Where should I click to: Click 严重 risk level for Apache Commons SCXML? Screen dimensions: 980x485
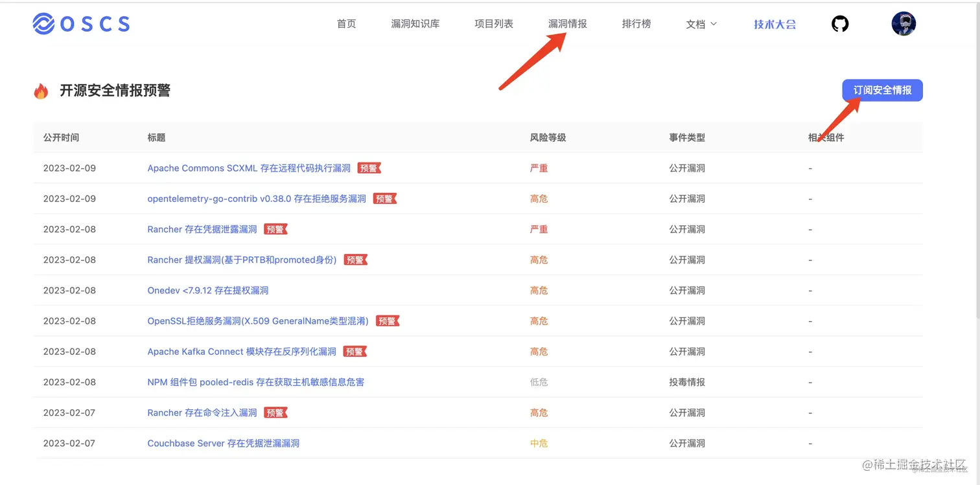click(539, 168)
